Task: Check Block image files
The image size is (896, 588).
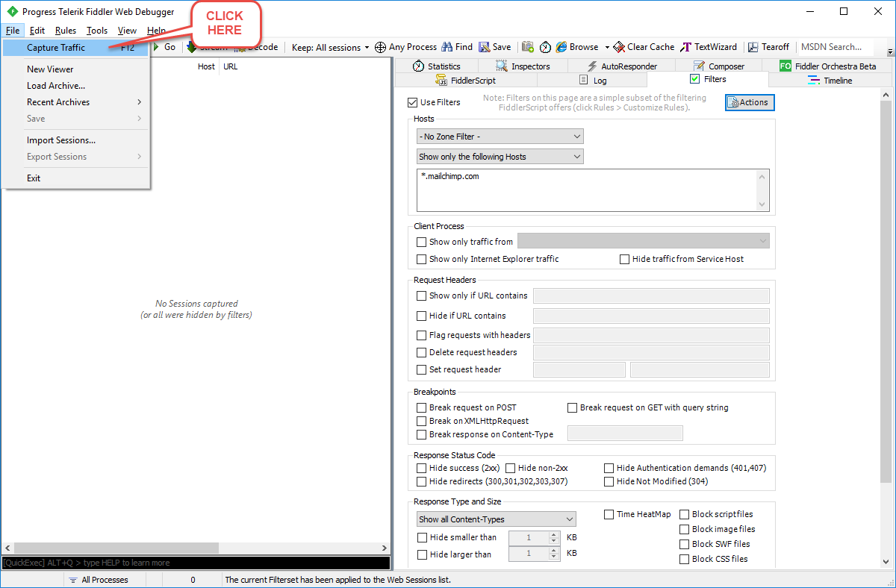Action: point(685,529)
